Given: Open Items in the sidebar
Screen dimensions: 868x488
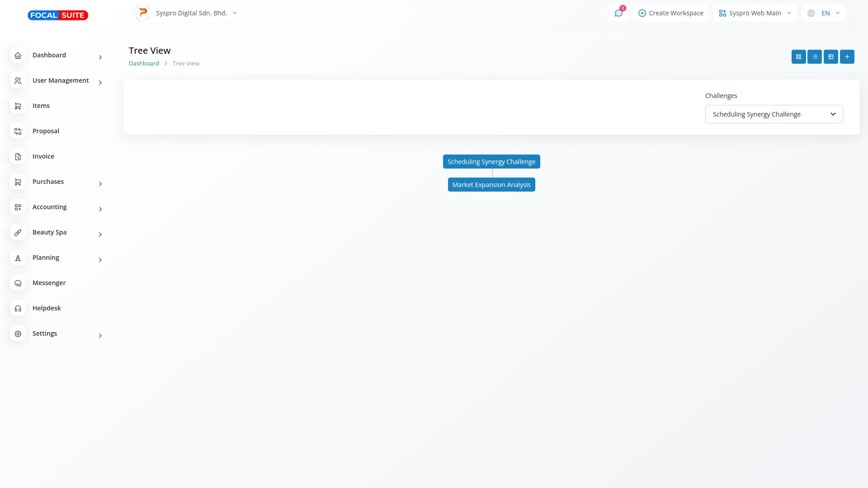Looking at the screenshot, I should tap(41, 106).
